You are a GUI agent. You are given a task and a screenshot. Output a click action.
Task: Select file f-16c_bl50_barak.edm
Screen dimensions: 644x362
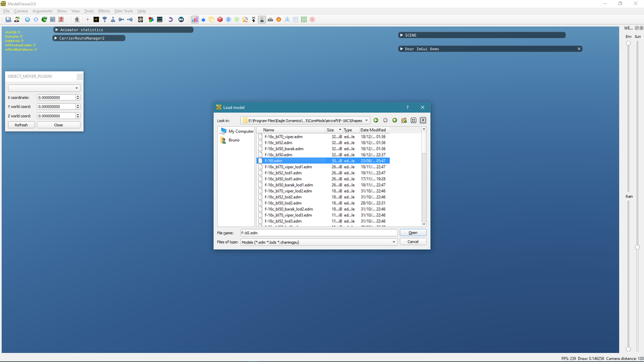pos(284,149)
